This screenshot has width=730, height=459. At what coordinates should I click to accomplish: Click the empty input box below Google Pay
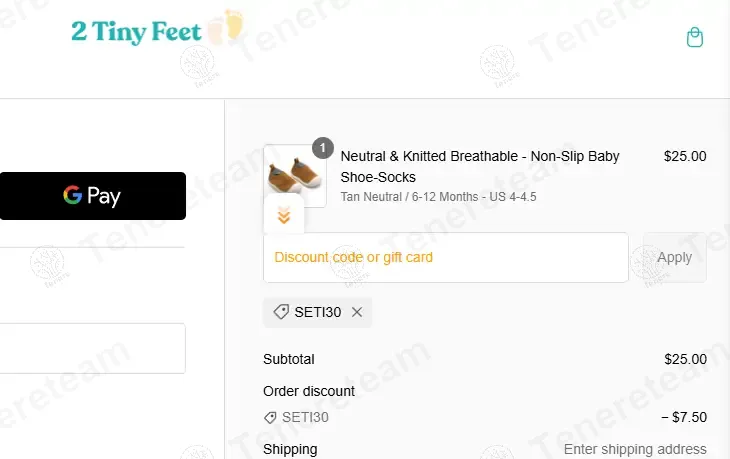point(93,348)
